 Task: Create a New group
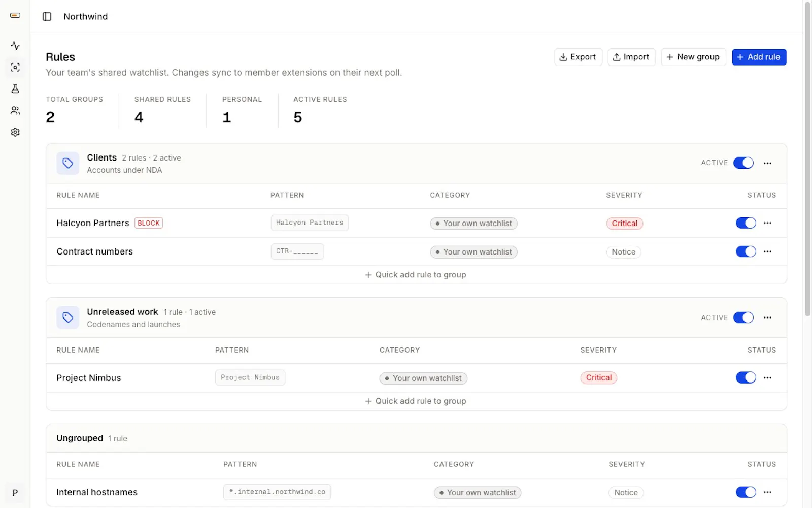coord(693,57)
